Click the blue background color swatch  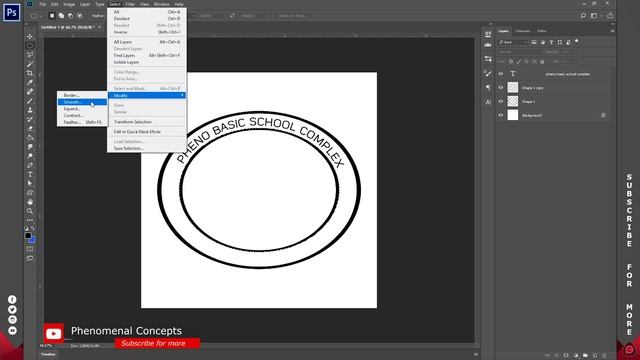32,240
